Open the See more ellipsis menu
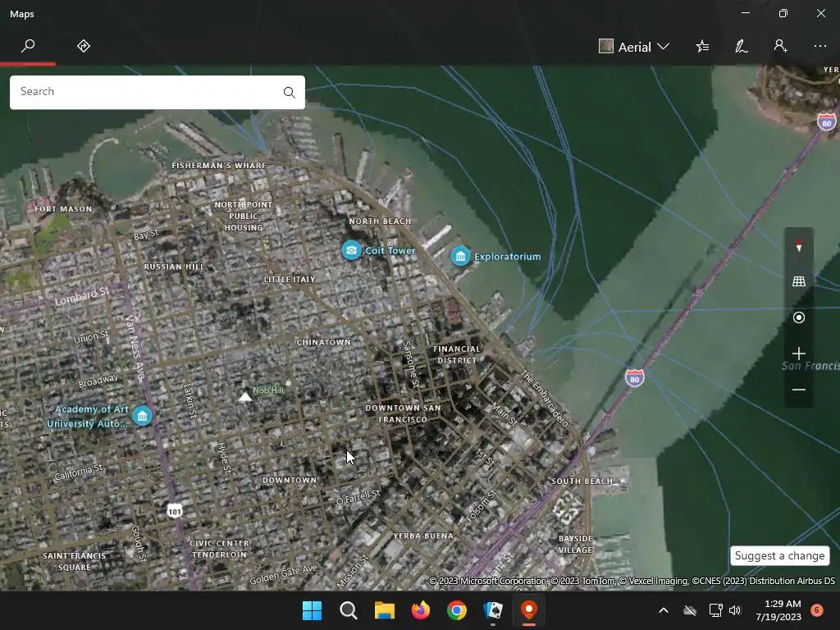Screen dimensions: 840x630 coord(820,46)
